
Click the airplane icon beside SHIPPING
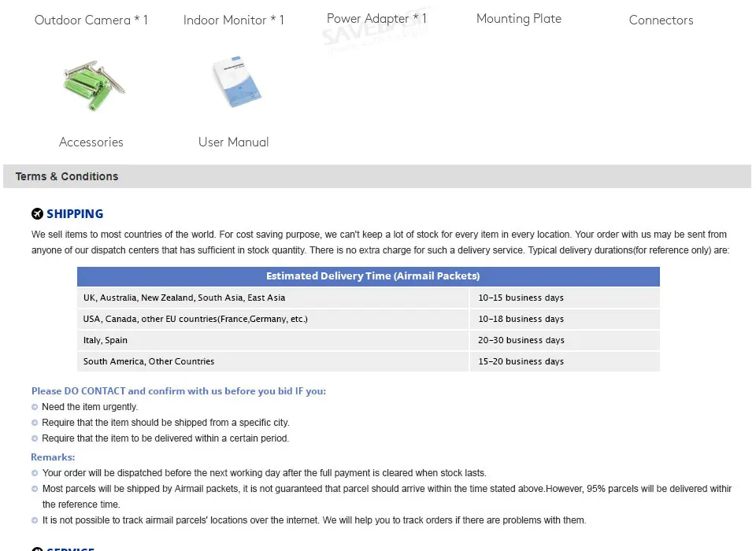click(37, 213)
